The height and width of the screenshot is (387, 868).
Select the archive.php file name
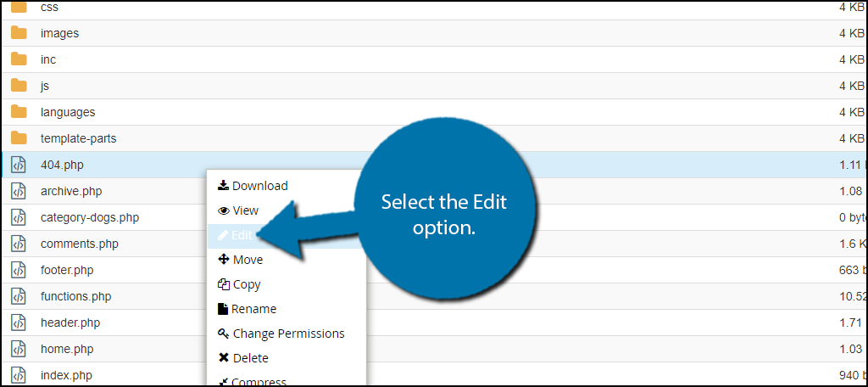point(71,191)
